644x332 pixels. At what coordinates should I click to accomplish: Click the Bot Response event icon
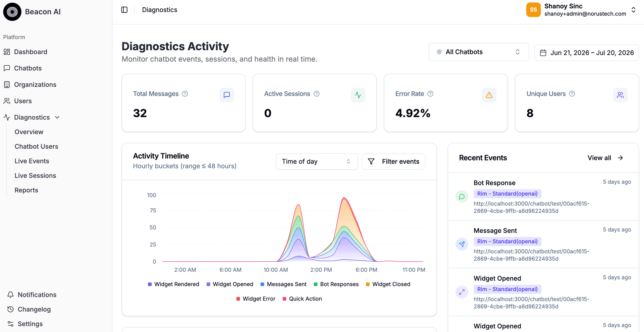point(462,197)
